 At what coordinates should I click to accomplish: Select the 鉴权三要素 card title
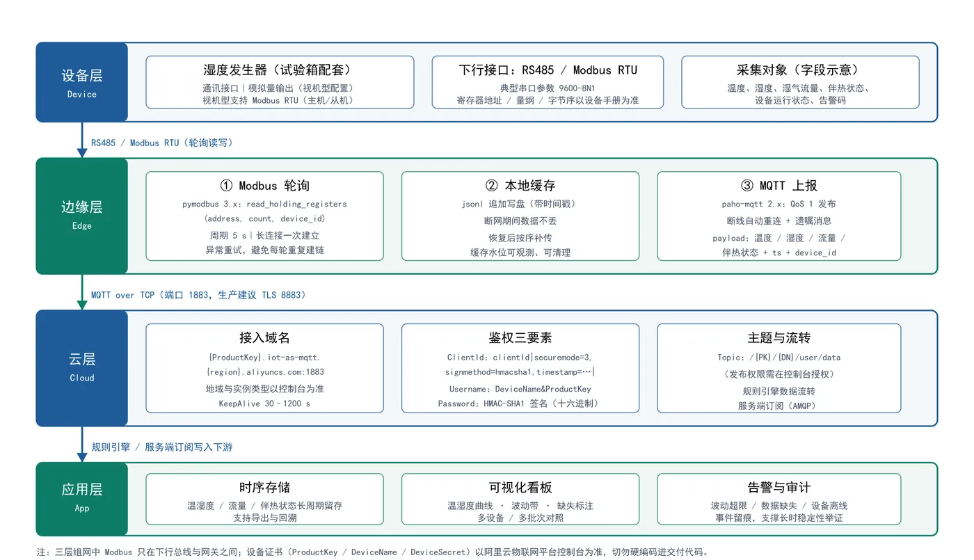[x=520, y=338]
